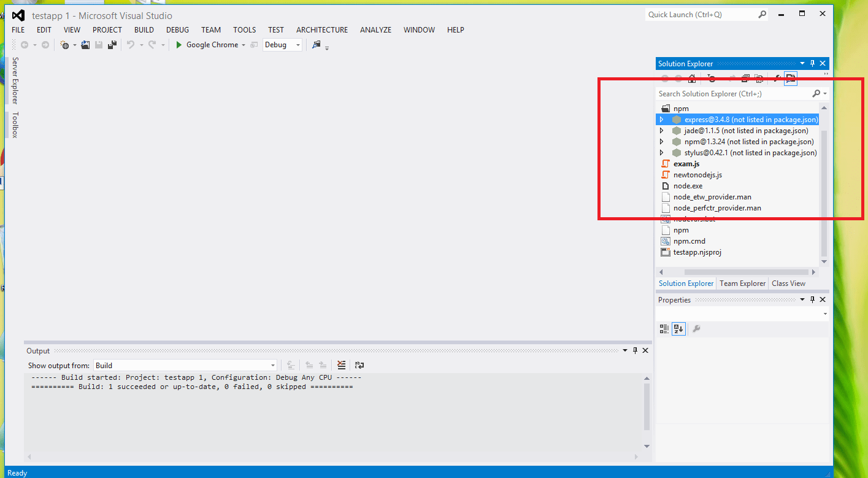
Task: Expand the express@3.4.8 package node
Action: point(661,120)
